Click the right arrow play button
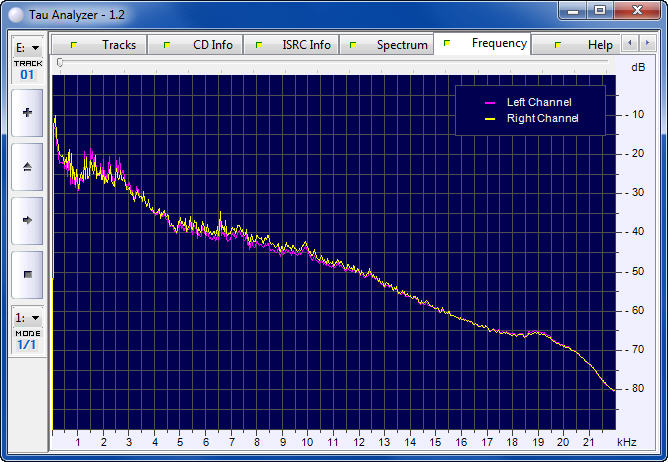This screenshot has width=668, height=462. click(27, 220)
